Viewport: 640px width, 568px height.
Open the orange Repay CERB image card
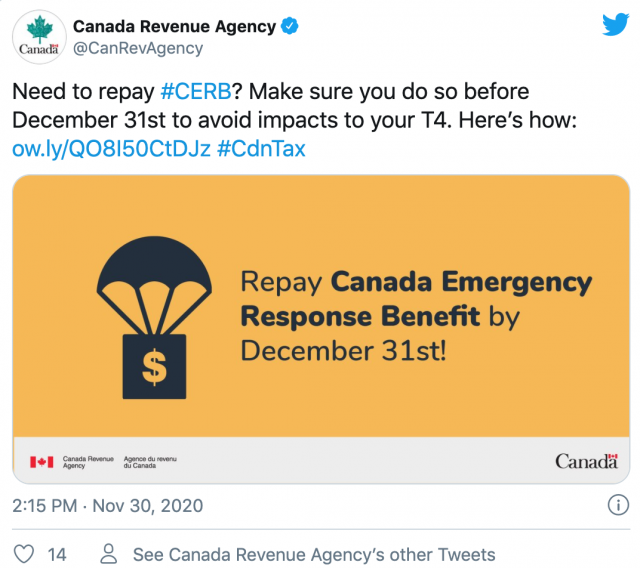321,329
